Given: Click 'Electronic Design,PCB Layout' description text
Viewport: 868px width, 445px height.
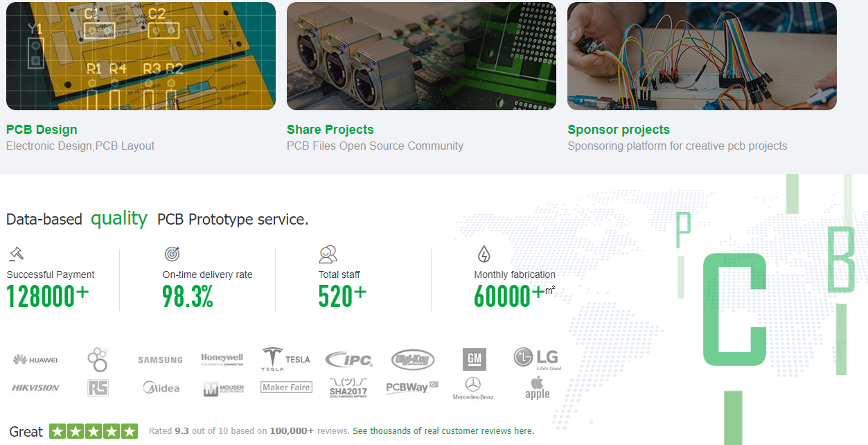Looking at the screenshot, I should 80,146.
